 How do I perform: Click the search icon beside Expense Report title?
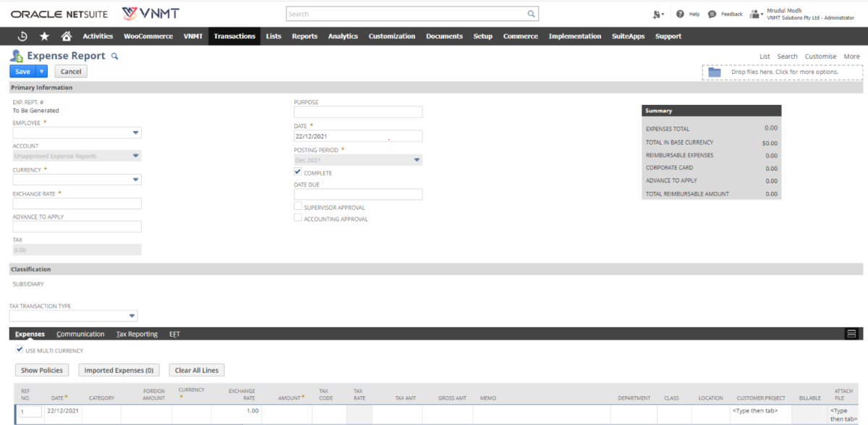click(x=115, y=56)
